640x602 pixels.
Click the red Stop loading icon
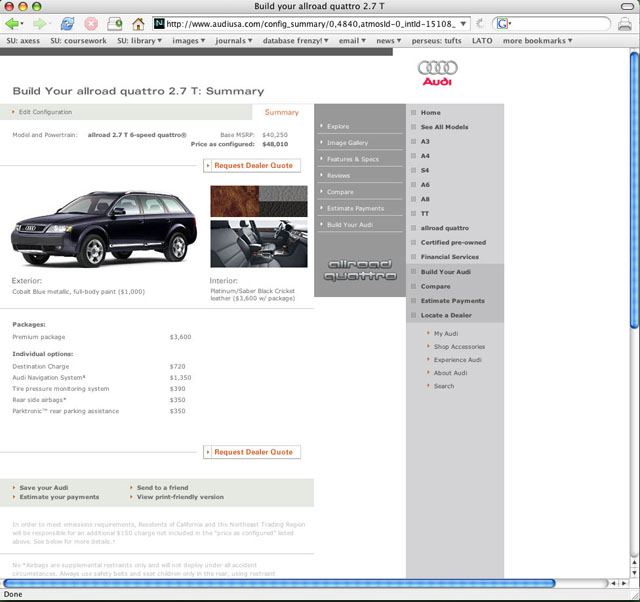point(91,23)
